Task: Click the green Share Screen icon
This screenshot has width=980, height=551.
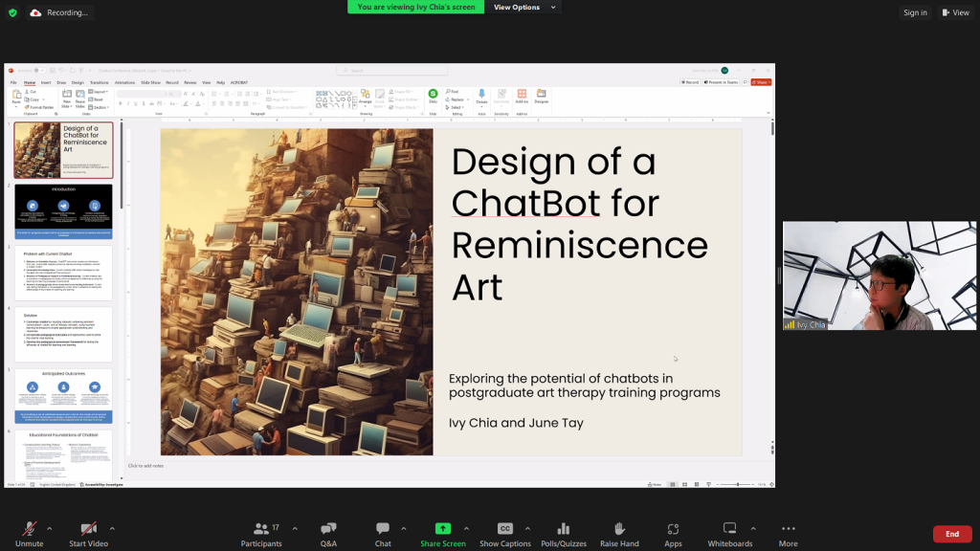Action: tap(442, 529)
